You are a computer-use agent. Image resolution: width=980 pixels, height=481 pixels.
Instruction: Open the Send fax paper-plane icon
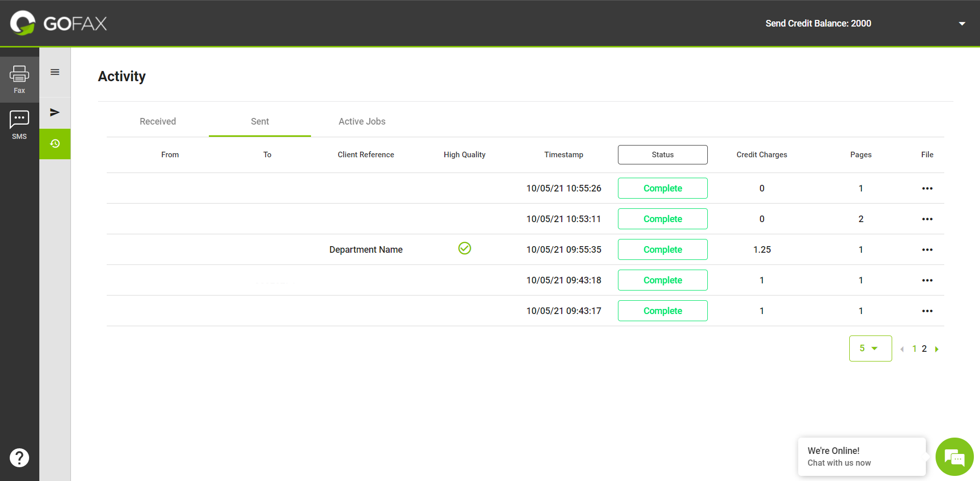[55, 112]
